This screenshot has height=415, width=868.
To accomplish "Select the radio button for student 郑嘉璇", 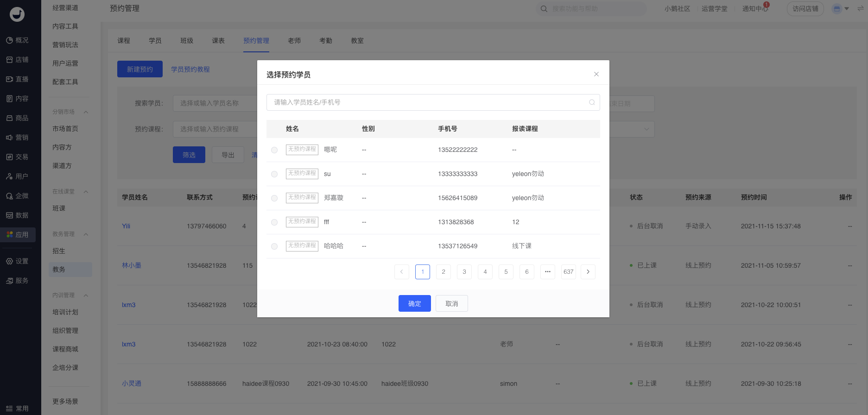I will click(x=274, y=198).
